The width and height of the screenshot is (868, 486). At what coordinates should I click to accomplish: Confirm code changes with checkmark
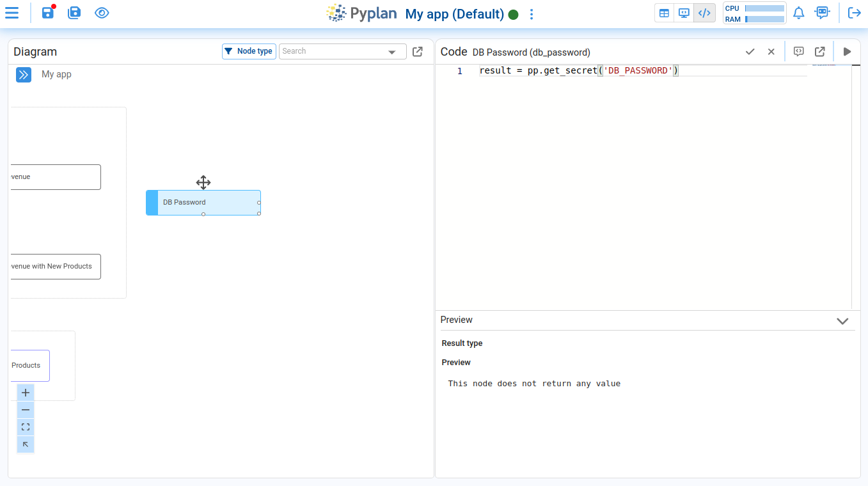(x=750, y=52)
